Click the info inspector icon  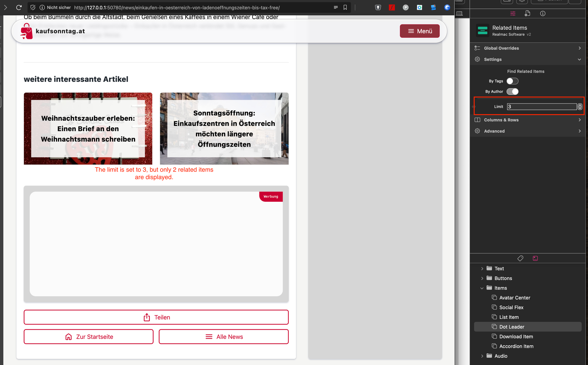tap(543, 13)
